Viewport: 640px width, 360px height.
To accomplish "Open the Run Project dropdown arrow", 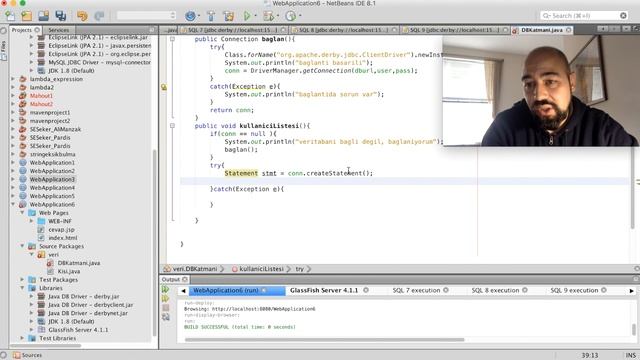I will (256, 16).
